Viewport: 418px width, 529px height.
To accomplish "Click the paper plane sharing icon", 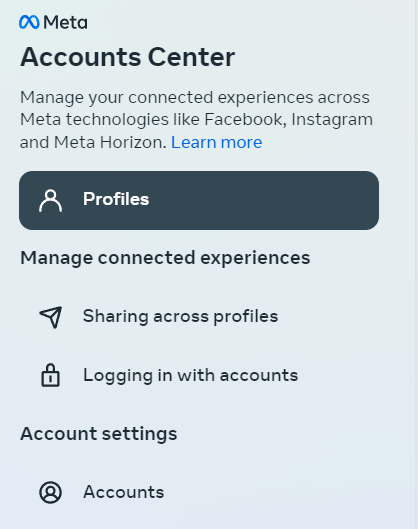I will click(x=51, y=317).
